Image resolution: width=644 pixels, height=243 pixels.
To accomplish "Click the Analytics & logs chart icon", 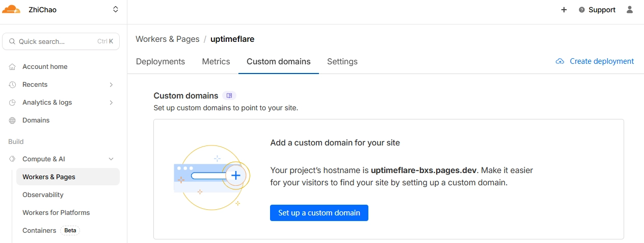I will click(x=13, y=103).
